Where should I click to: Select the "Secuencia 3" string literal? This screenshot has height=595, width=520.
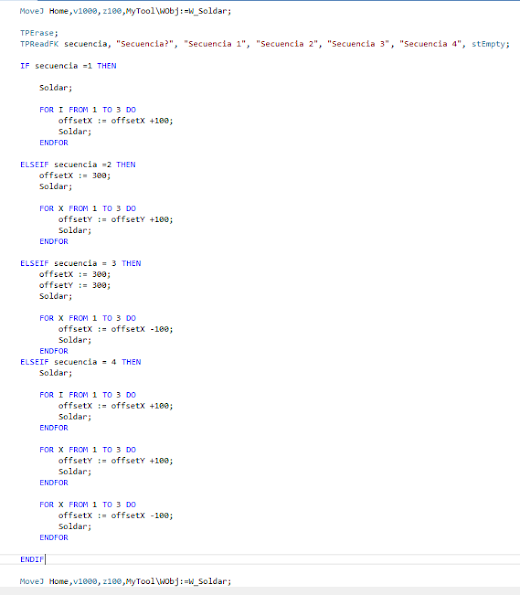[x=358, y=44]
